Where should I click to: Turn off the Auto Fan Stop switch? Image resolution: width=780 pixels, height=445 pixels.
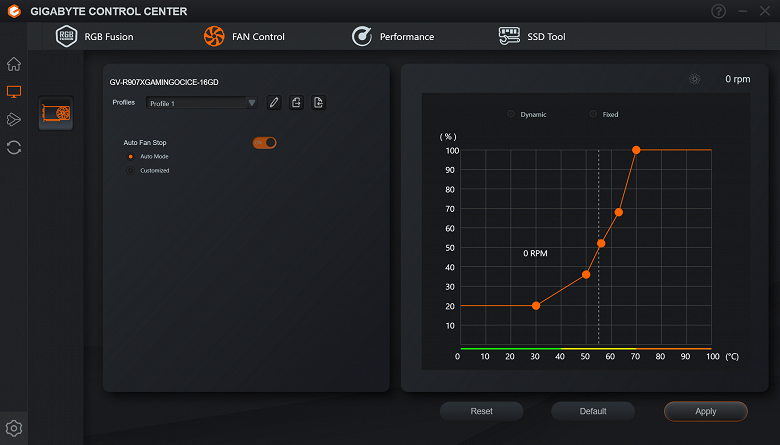(265, 143)
